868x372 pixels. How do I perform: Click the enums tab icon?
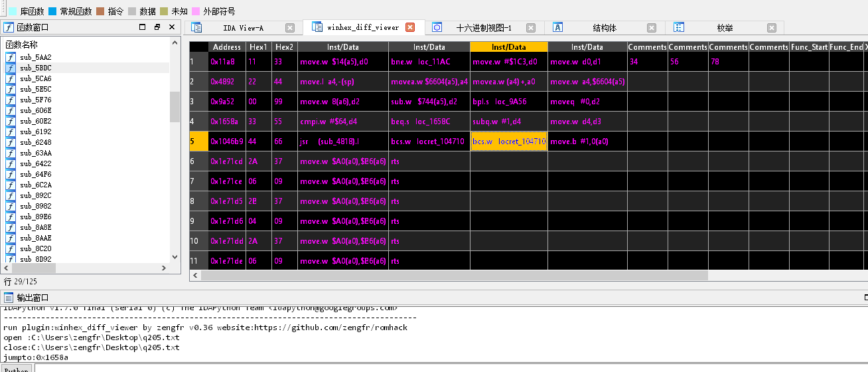(x=679, y=27)
